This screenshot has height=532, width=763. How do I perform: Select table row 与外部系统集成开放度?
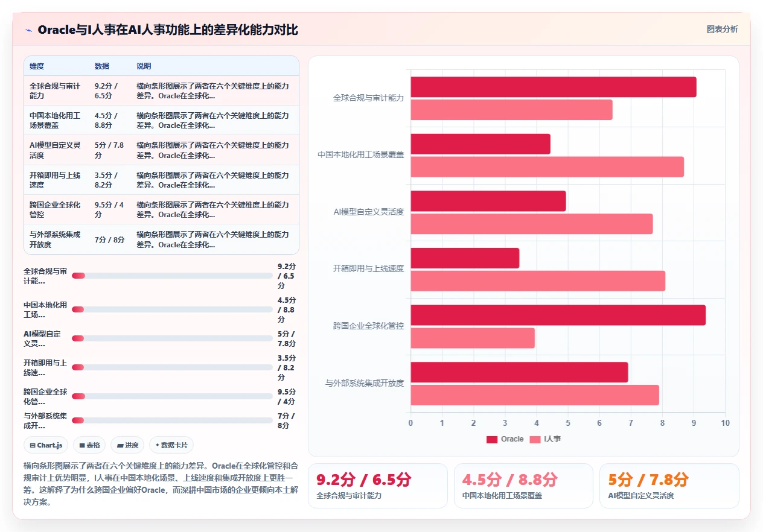click(161, 239)
